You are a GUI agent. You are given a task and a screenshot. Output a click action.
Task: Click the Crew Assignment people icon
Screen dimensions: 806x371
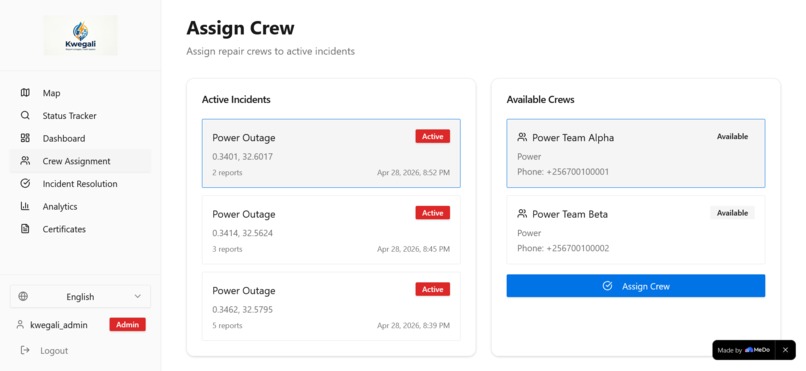point(25,160)
